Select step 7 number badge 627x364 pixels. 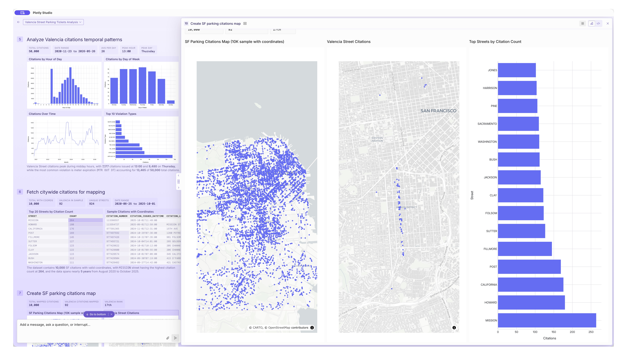20,293
